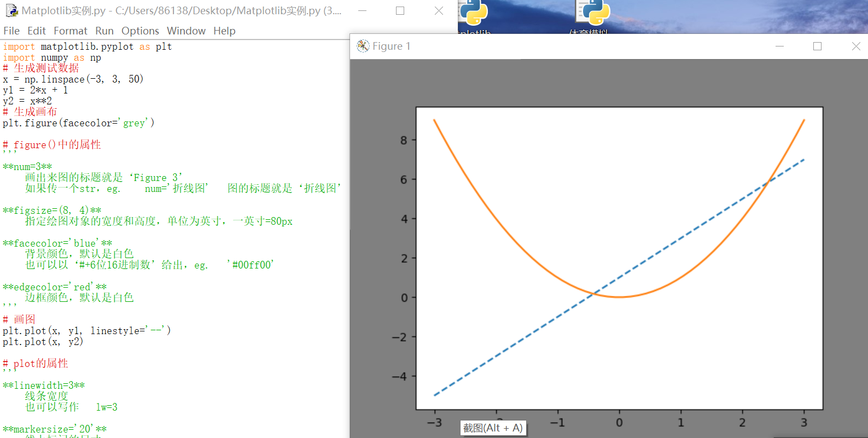Click the comment '# 生成画布'

(x=30, y=112)
